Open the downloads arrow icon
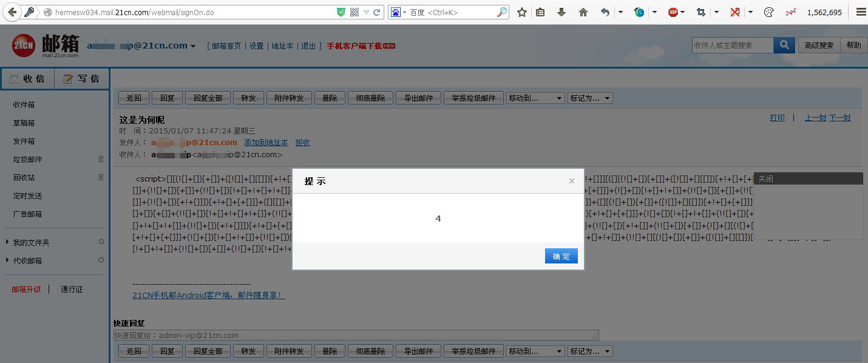This screenshot has width=868, height=363. click(561, 12)
